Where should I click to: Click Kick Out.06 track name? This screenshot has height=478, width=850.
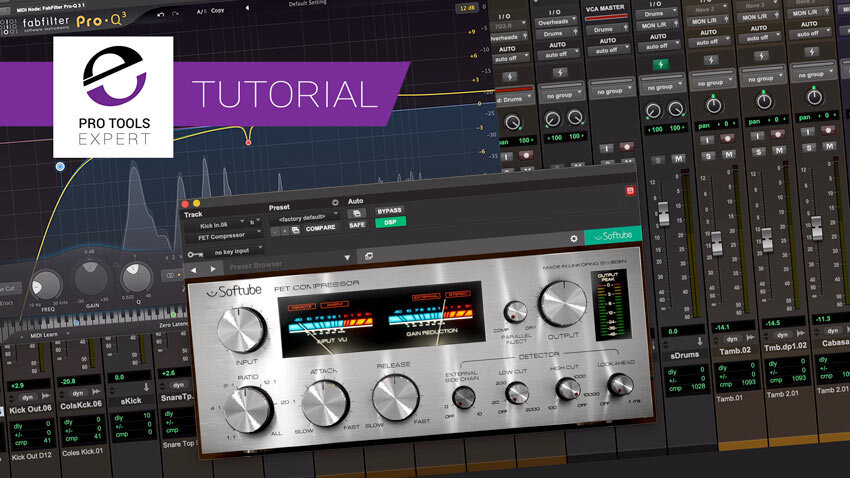(x=30, y=409)
